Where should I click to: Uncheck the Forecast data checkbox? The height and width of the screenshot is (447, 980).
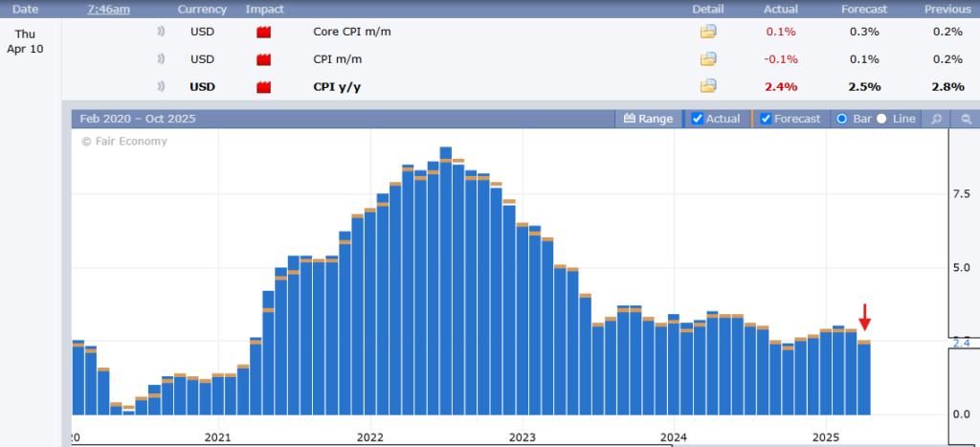pos(766,119)
